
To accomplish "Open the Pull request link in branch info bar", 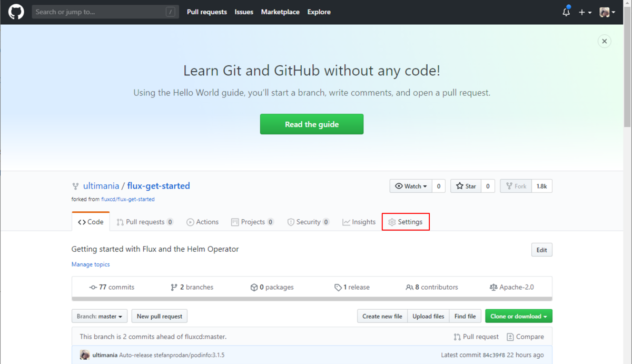I will [476, 337].
